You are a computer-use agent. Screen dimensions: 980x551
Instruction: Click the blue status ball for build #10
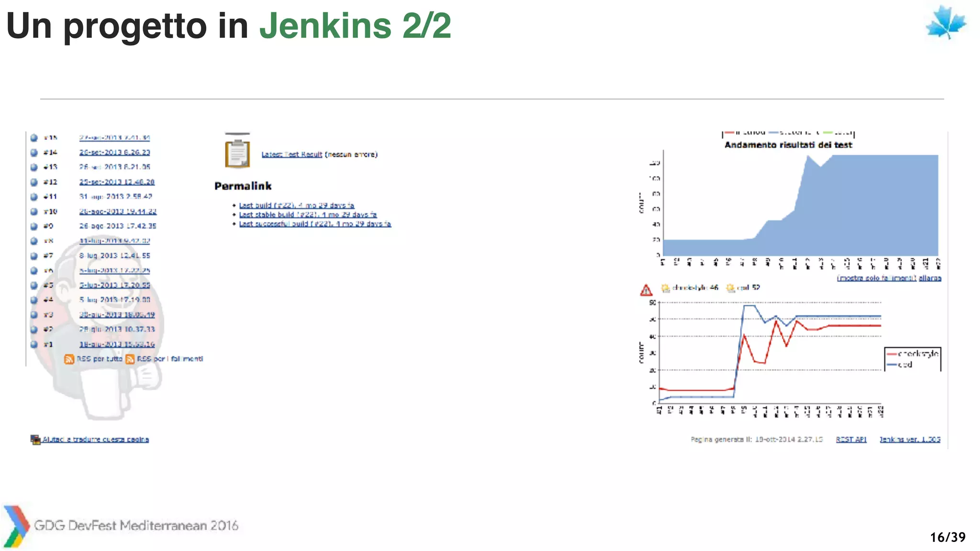[x=34, y=211]
